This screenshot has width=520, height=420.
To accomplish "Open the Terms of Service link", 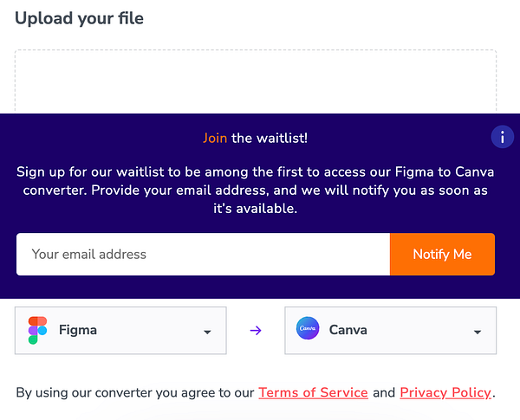I will [x=313, y=393].
